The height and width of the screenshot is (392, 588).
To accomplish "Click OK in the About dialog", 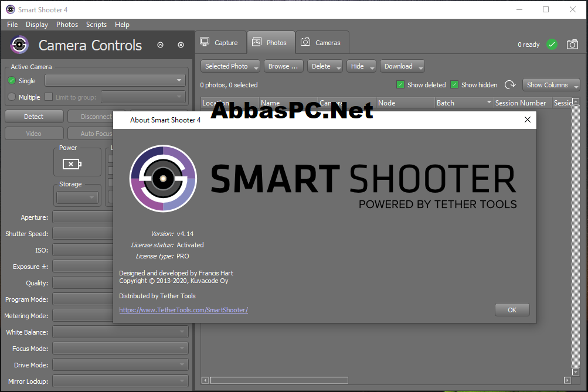I will 512,310.
